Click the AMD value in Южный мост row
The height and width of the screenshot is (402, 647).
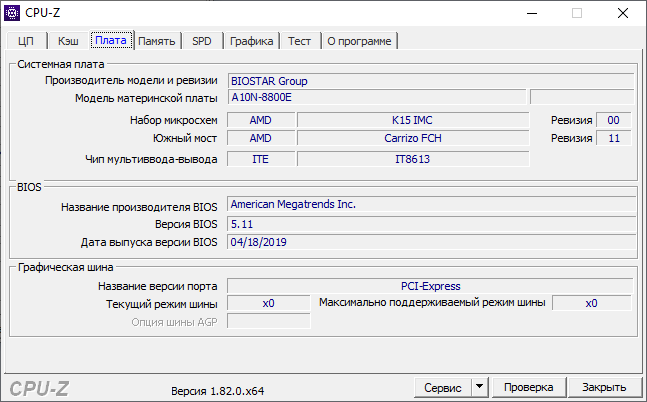coord(261,138)
